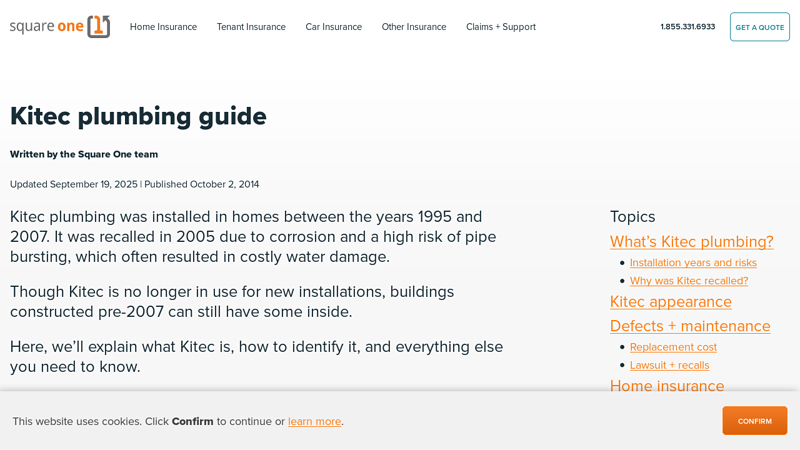Open the Other Insurance menu
The height and width of the screenshot is (450, 800).
(x=414, y=27)
